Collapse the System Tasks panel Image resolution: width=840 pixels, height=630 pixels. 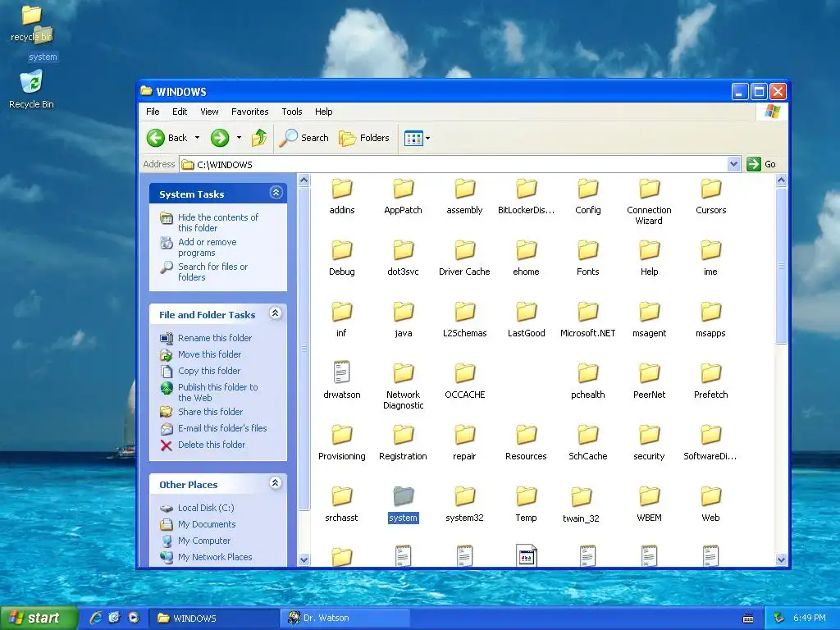pos(276,192)
